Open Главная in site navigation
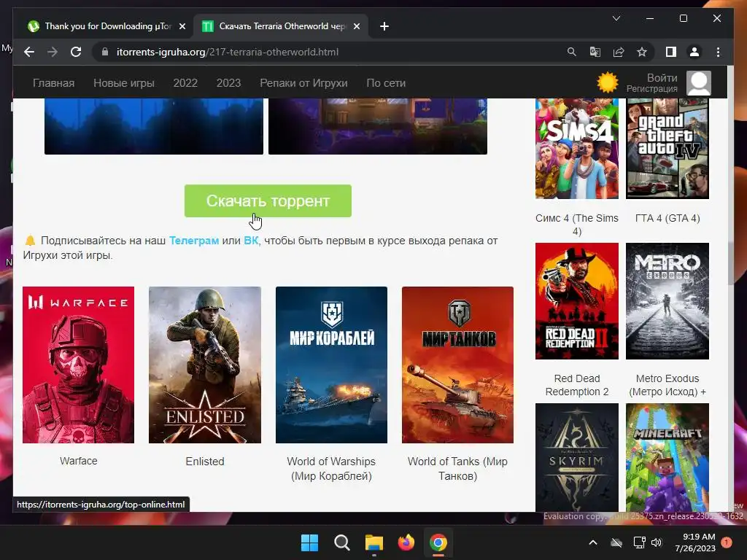Viewport: 747px width, 560px height. 53,83
